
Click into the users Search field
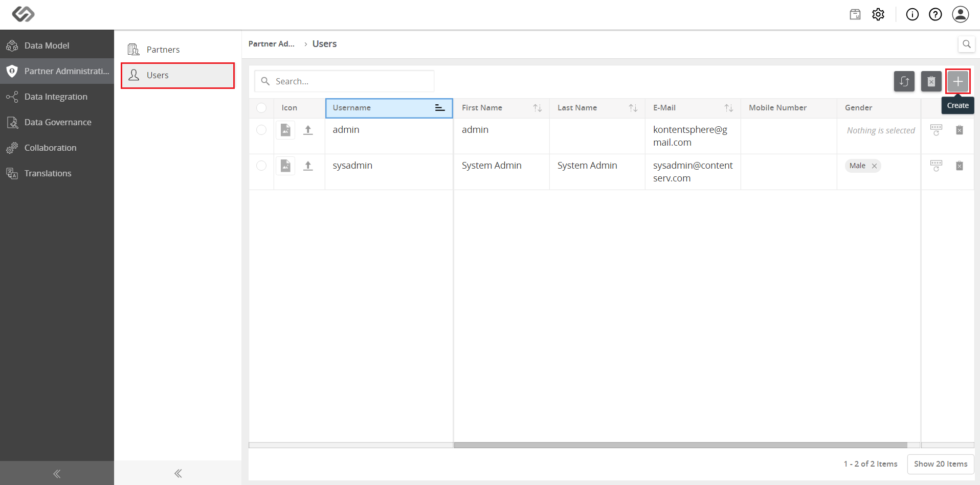coord(344,81)
